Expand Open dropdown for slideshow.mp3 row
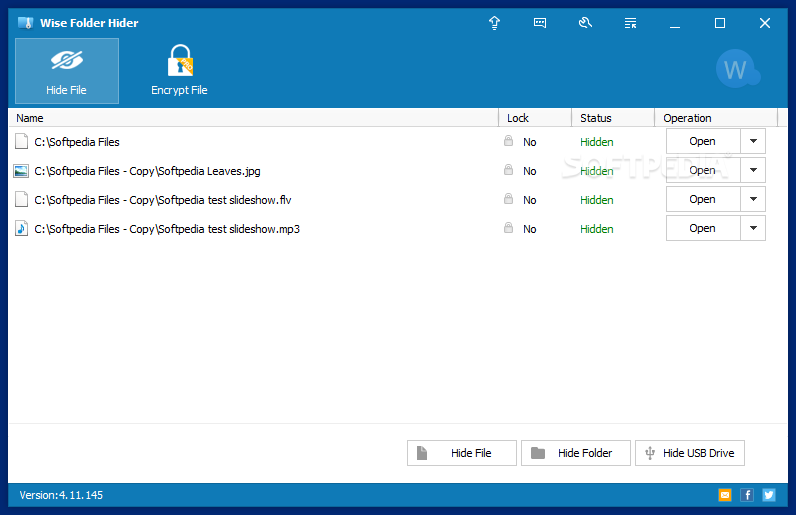Screen dimensions: 796x515 click(753, 229)
